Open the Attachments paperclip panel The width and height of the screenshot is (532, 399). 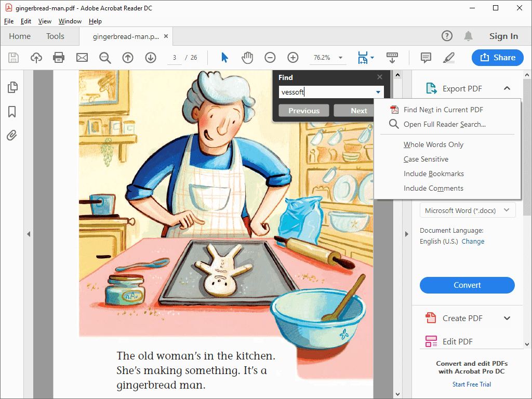point(11,136)
